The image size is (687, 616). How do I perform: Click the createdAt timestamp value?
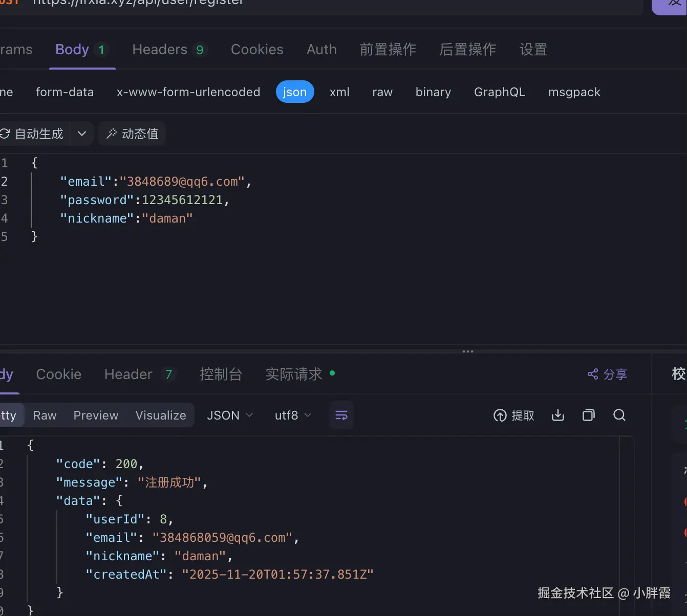tap(278, 575)
